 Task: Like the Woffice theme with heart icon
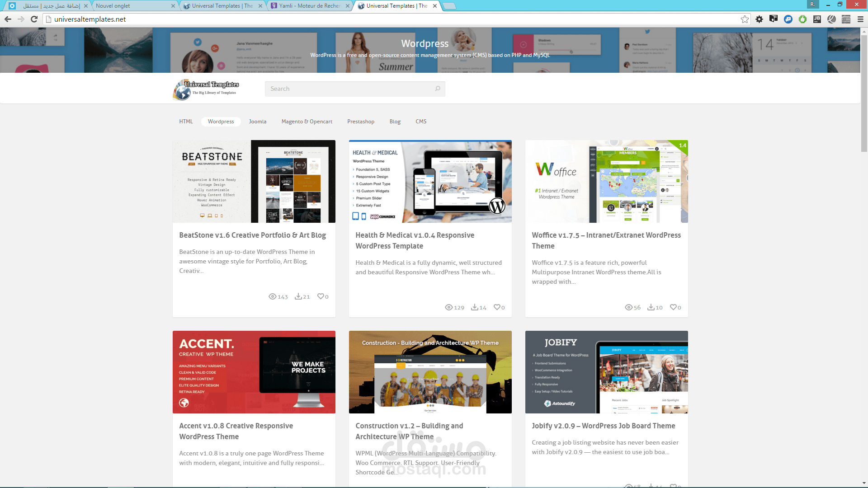click(x=673, y=307)
